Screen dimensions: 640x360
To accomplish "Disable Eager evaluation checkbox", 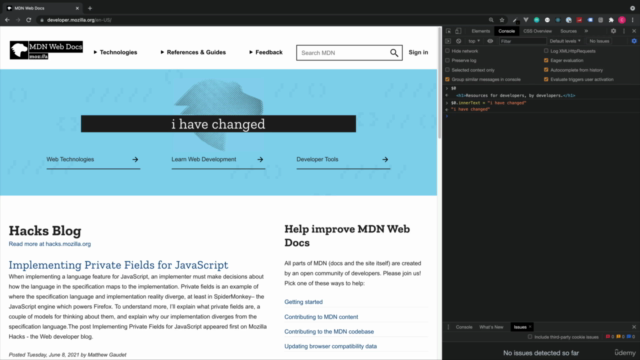I will pyautogui.click(x=546, y=60).
